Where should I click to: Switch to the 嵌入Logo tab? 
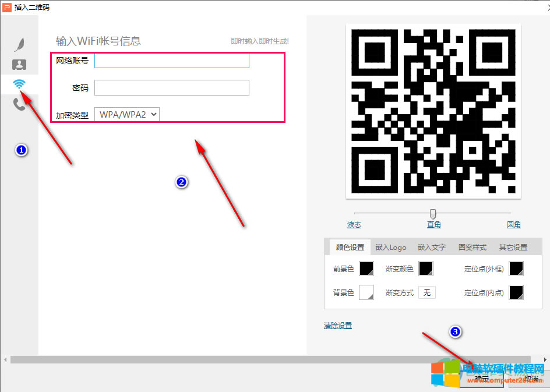tap(390, 247)
